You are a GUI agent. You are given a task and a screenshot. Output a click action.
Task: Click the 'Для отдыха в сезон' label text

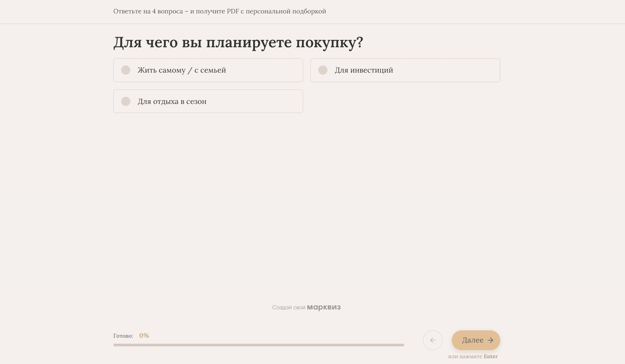[x=172, y=102]
